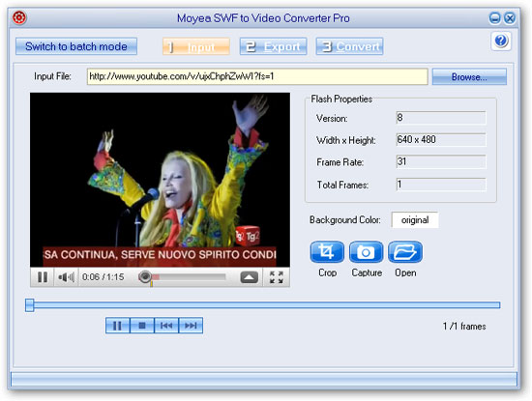Capture a snapshot with camera icon
Image resolution: width=532 pixels, height=401 pixels.
(x=366, y=252)
